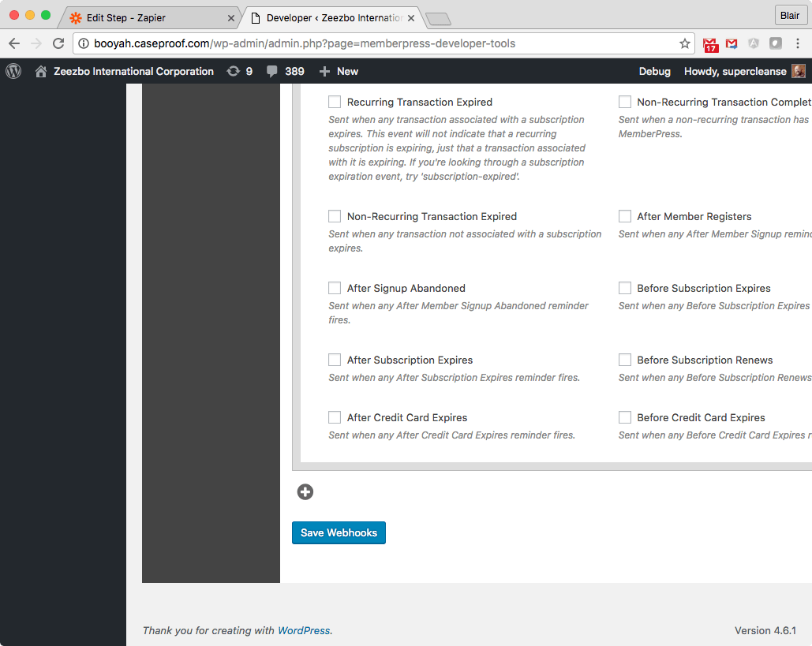The width and height of the screenshot is (812, 646).
Task: Click the plus icon beside New
Action: 324,72
